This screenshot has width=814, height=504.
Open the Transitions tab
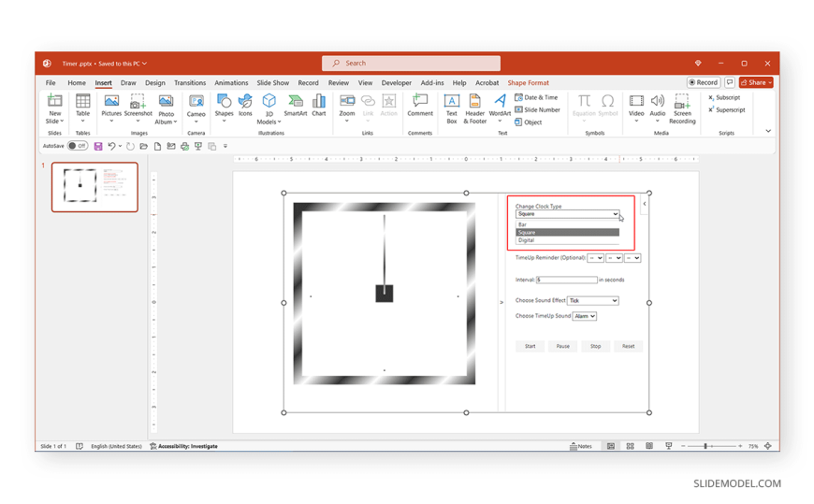190,82
